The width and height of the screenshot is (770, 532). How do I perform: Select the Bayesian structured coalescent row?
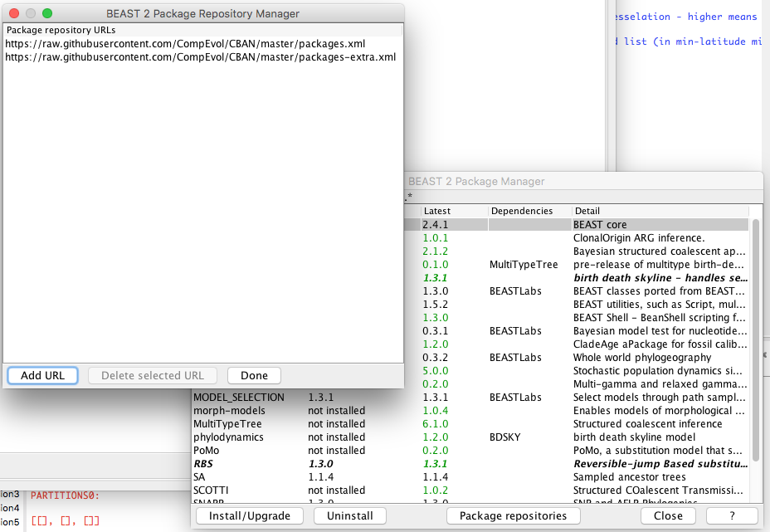(577, 251)
